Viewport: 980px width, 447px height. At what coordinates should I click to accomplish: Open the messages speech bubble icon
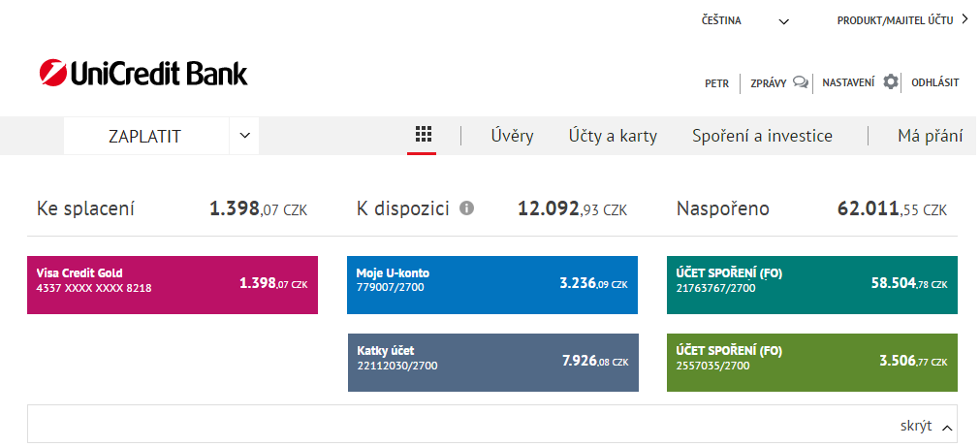pos(800,81)
